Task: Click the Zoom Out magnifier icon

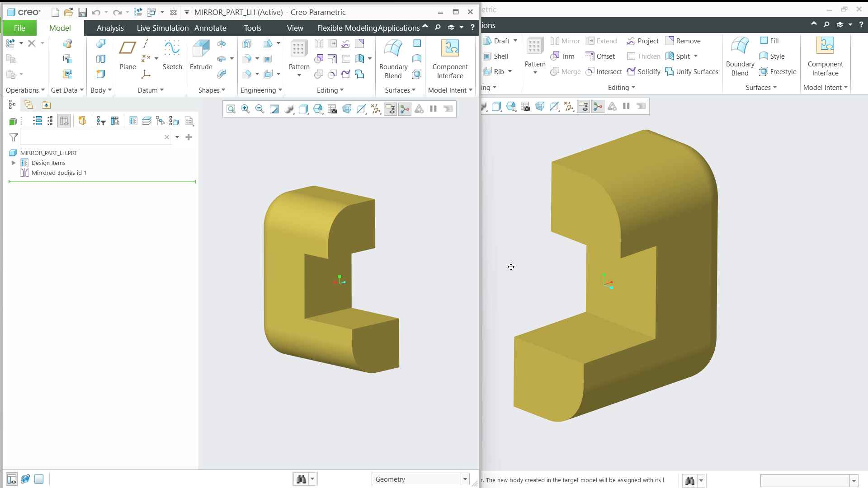Action: pyautogui.click(x=260, y=109)
